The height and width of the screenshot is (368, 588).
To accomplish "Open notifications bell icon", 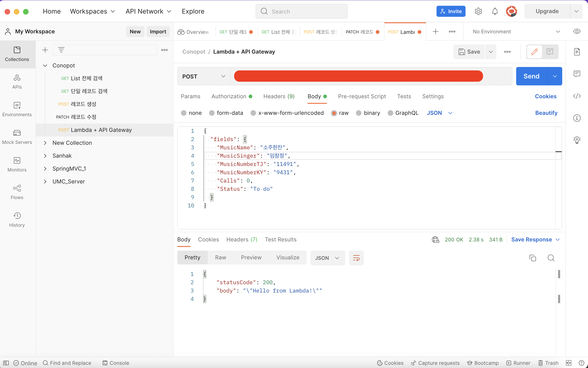I will click(x=495, y=12).
